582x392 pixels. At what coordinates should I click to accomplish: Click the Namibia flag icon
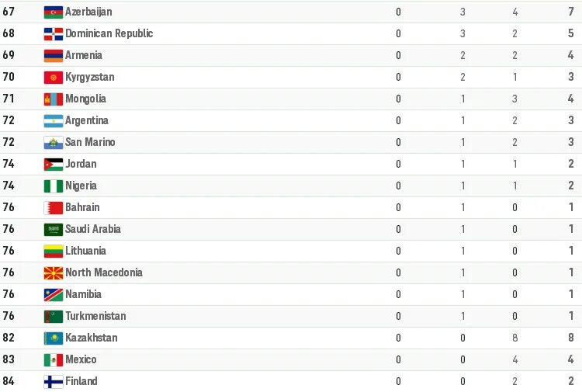tap(54, 295)
